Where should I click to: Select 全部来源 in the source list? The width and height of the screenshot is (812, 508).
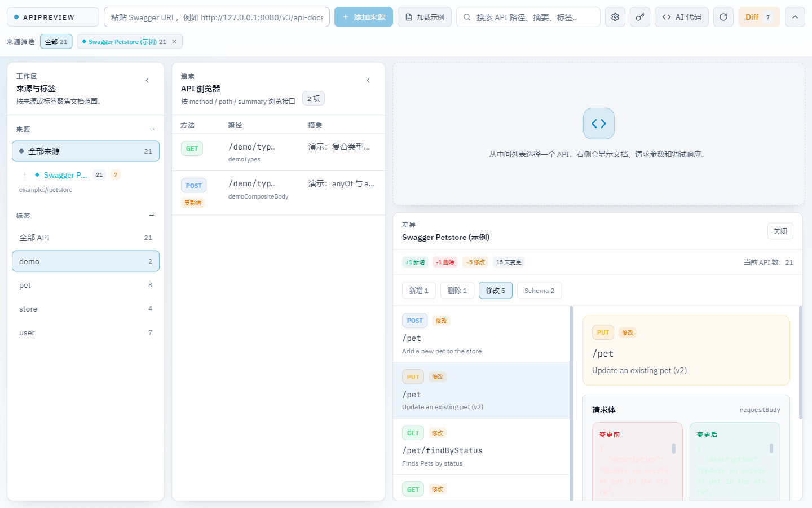pyautogui.click(x=86, y=151)
